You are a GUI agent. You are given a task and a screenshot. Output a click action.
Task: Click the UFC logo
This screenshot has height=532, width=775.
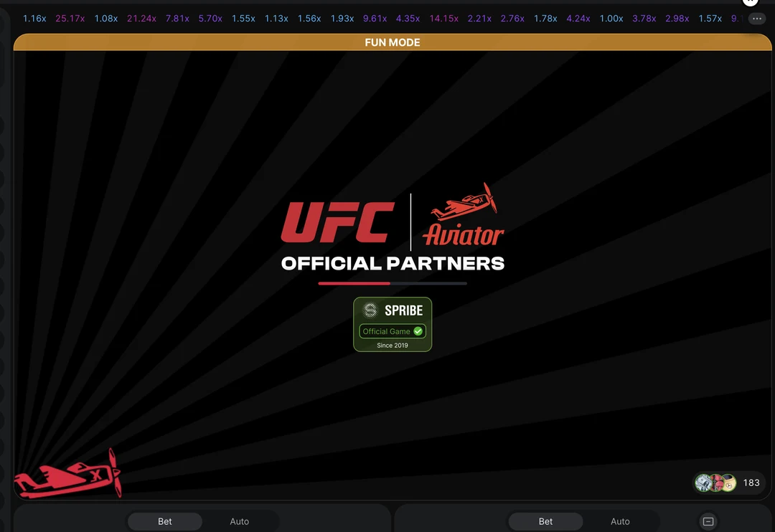tap(337, 222)
